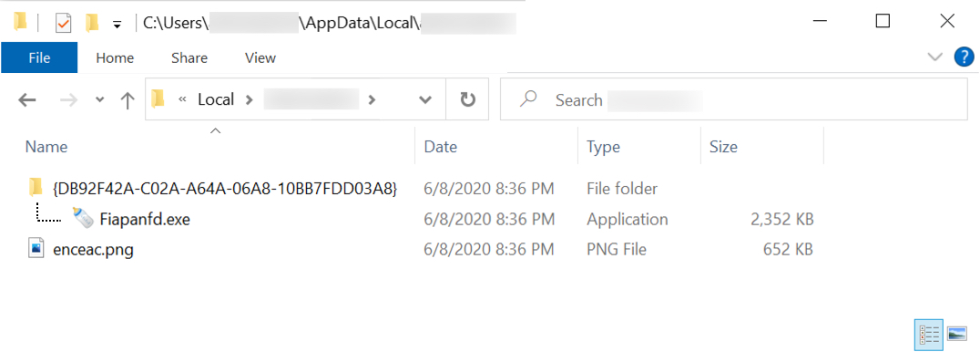
Task: Switch to the Share ribbon tab
Action: click(189, 57)
